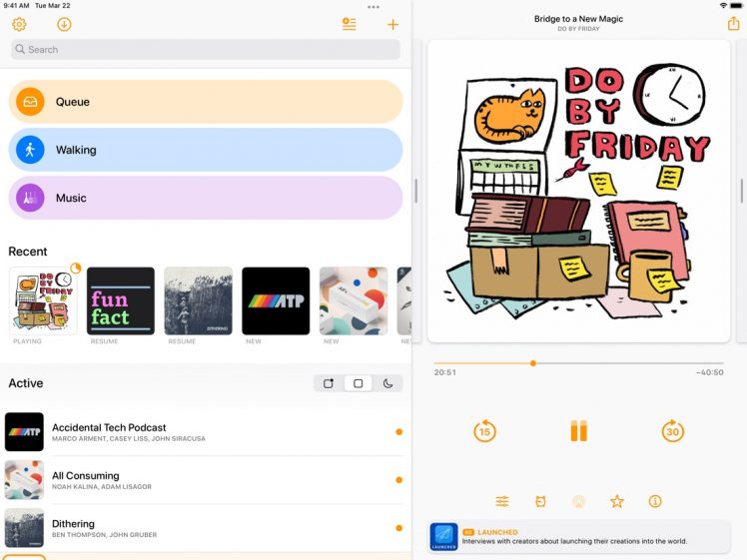Screen dimensions: 747x560
Task: Pause the playing episode
Action: (579, 431)
